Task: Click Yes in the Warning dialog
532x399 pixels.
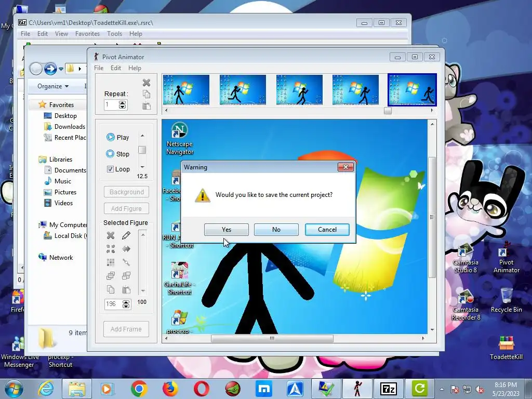Action: pos(227,230)
